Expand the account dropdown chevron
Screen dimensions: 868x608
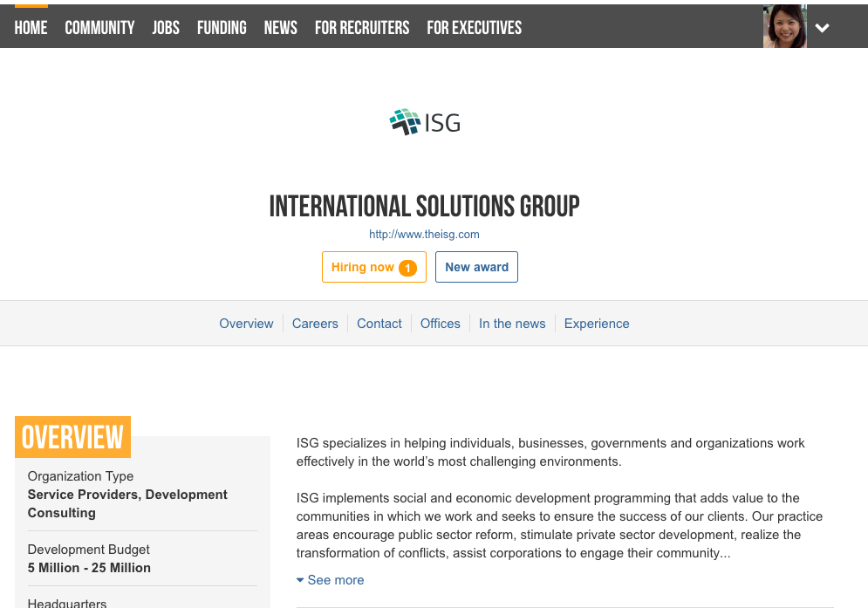[822, 28]
